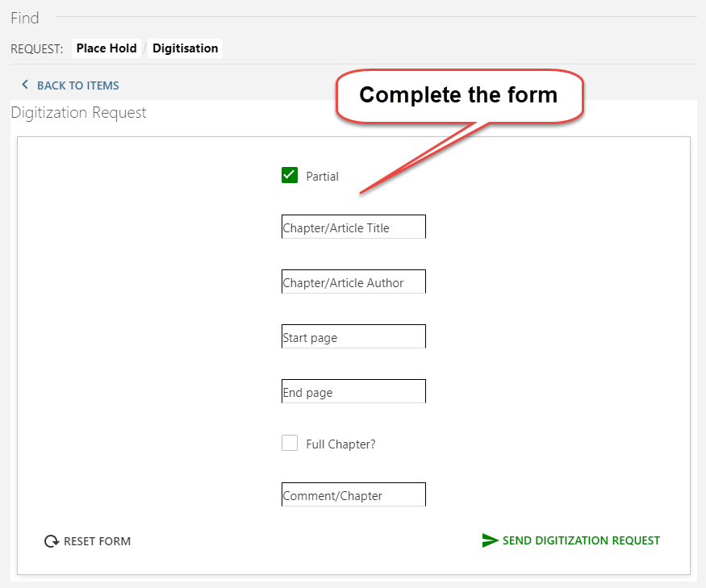The width and height of the screenshot is (706, 588).
Task: Click the Full Chapter? label text
Action: pos(340,444)
